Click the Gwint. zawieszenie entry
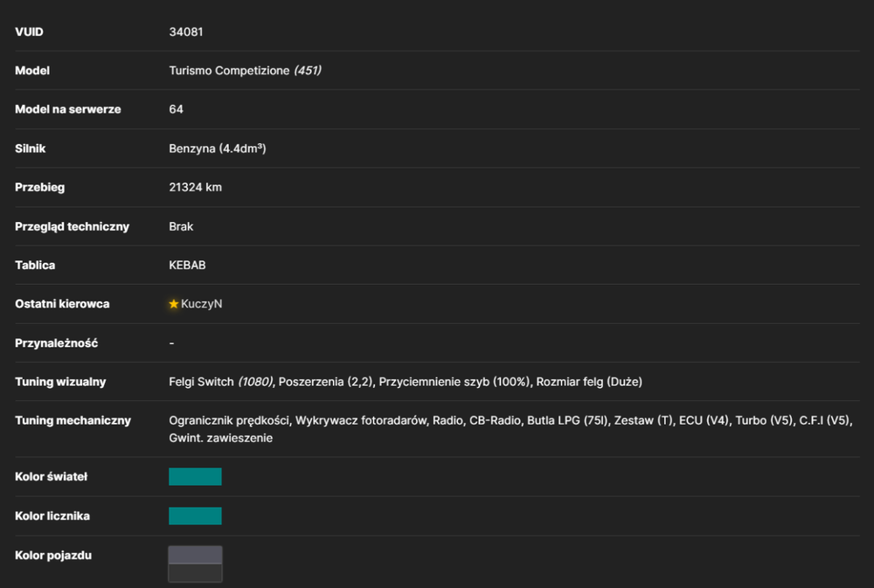Viewport: 874px width, 588px height. tap(221, 438)
